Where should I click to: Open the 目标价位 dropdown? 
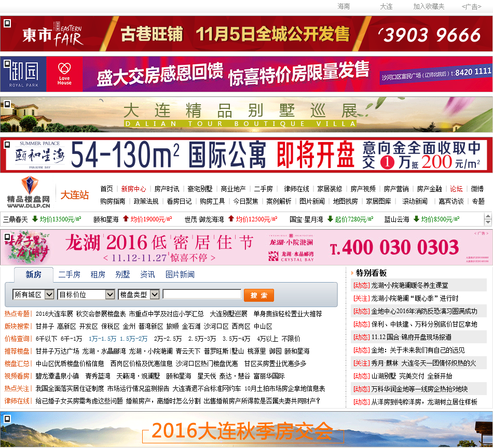(86, 295)
